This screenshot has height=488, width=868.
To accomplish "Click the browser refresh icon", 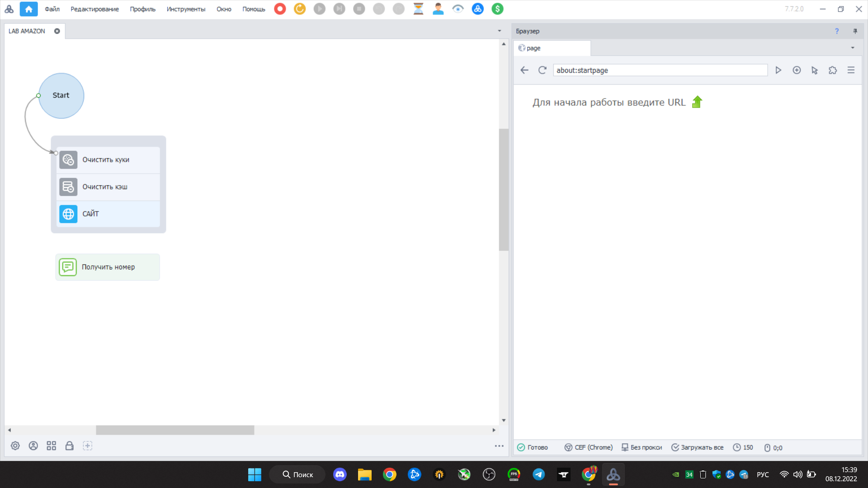I will [x=542, y=70].
